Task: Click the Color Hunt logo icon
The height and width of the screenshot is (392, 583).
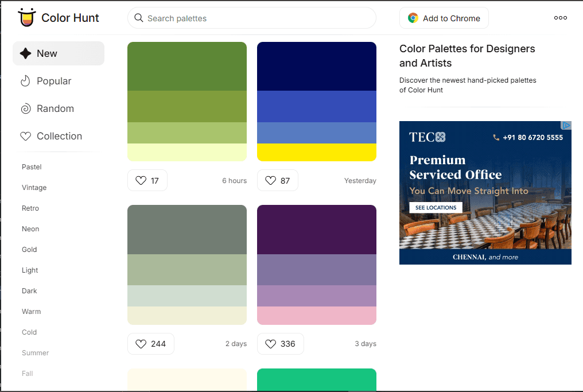Action: tap(27, 17)
